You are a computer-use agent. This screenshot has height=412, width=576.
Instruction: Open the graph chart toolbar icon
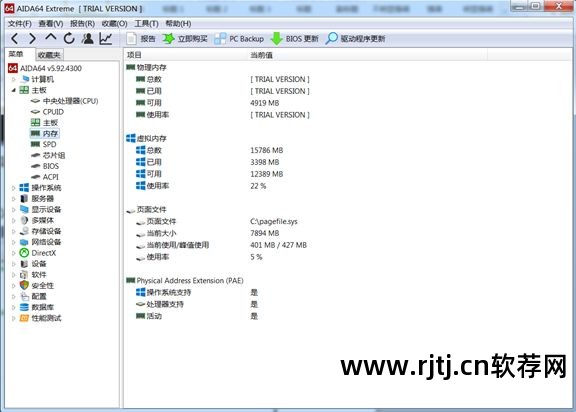[106, 38]
